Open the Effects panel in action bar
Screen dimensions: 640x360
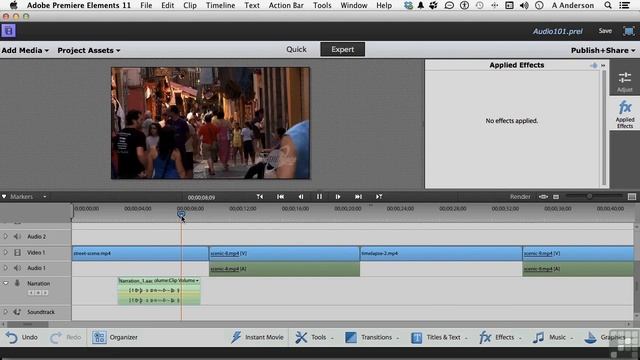click(500, 337)
